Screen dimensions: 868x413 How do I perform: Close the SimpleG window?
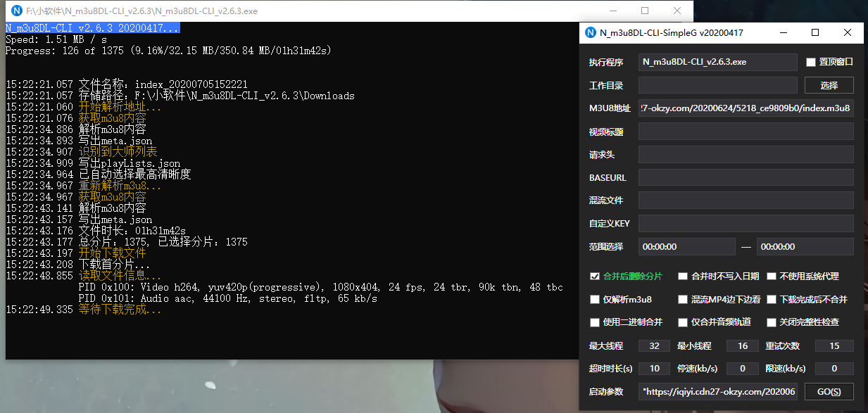pos(848,32)
